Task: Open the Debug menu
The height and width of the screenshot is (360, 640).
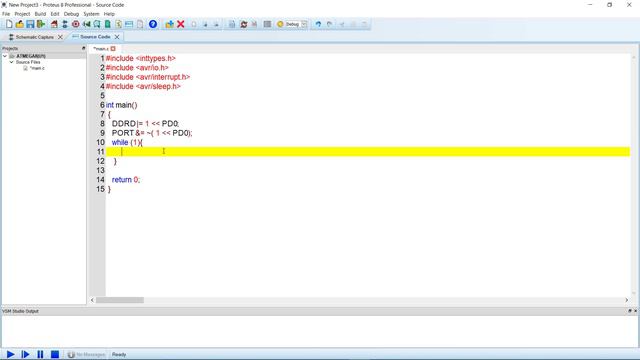Action: pos(71,14)
